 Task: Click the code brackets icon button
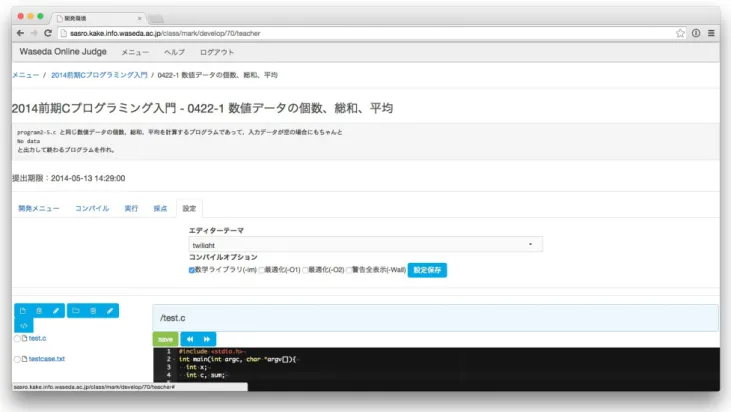click(24, 325)
